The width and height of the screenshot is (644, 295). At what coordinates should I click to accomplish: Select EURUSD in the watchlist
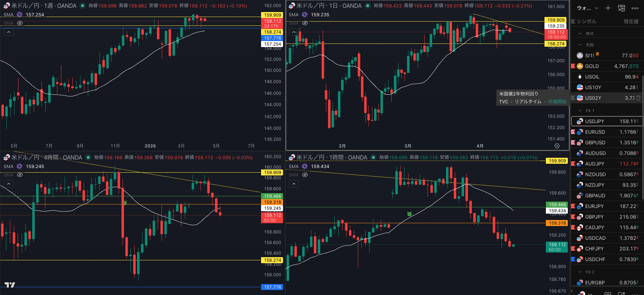tap(595, 132)
